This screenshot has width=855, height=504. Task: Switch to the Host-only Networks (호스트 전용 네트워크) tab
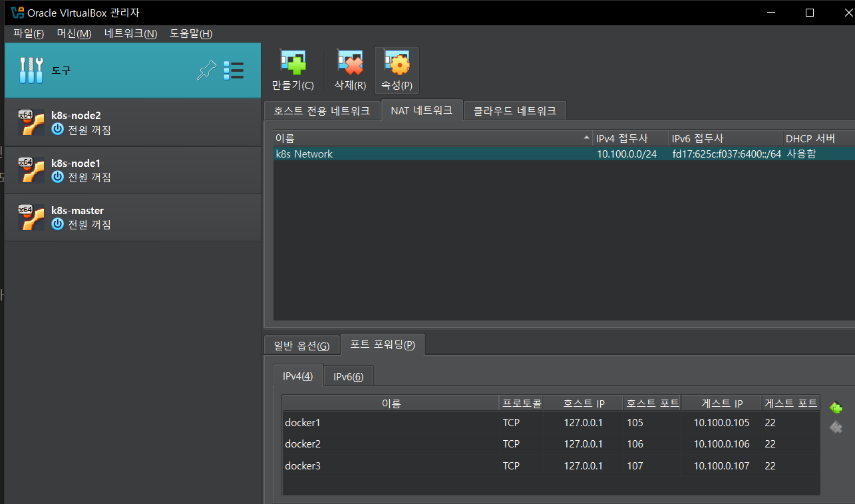tap(322, 110)
